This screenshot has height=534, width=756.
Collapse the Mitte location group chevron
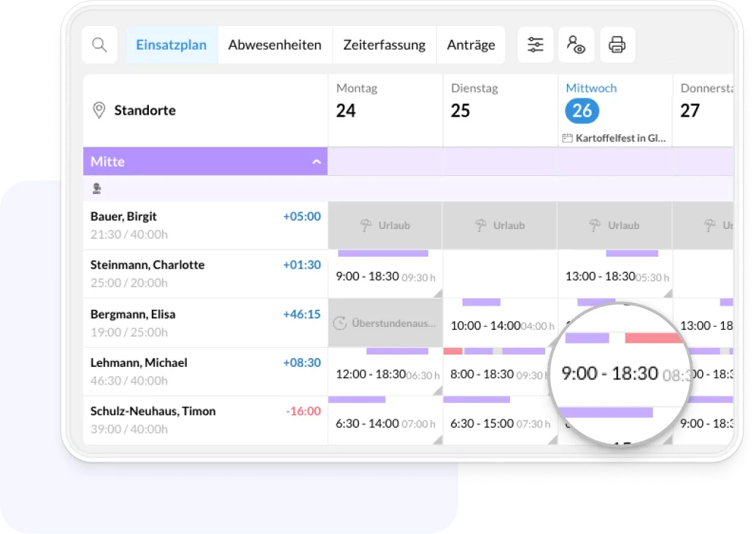click(316, 161)
